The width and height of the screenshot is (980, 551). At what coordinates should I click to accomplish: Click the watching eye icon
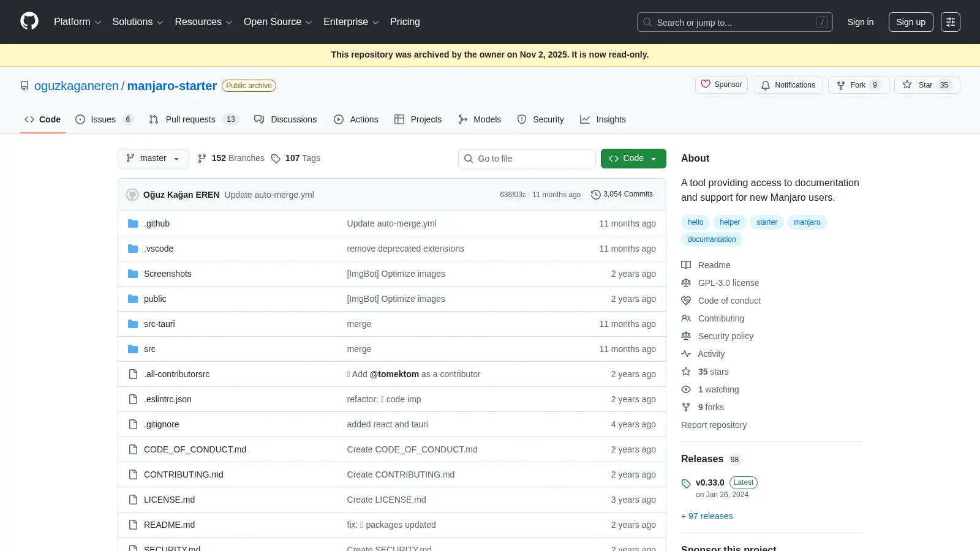[x=686, y=389]
